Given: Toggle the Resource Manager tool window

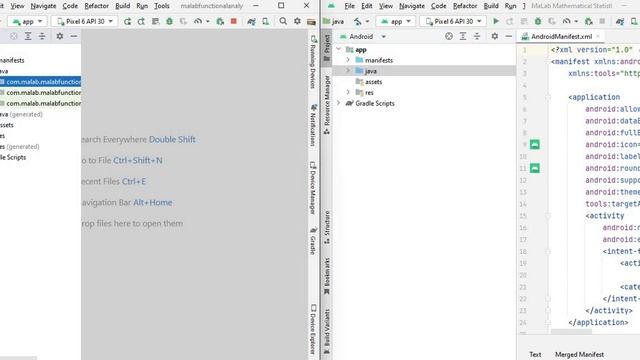Looking at the screenshot, I should tap(327, 104).
